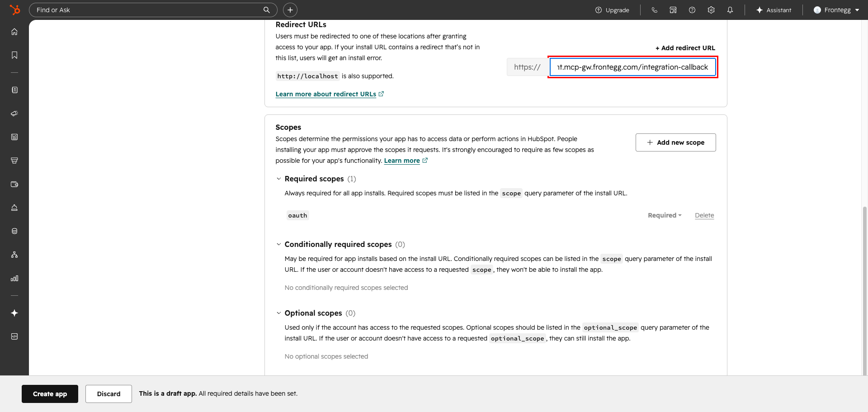
Task: Open the Assistant sparkle button
Action: click(x=774, y=10)
